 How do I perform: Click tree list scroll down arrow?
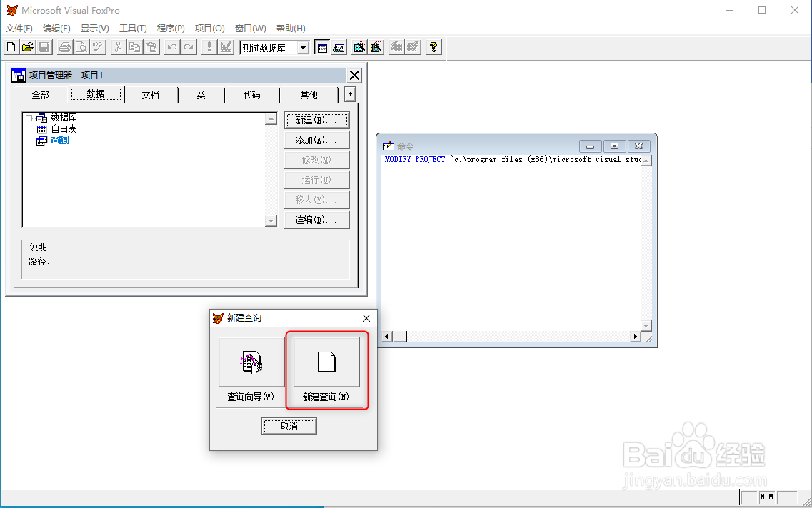click(x=271, y=221)
